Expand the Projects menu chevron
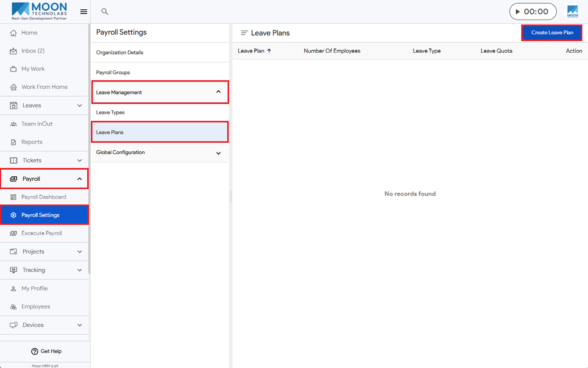 pyautogui.click(x=80, y=251)
